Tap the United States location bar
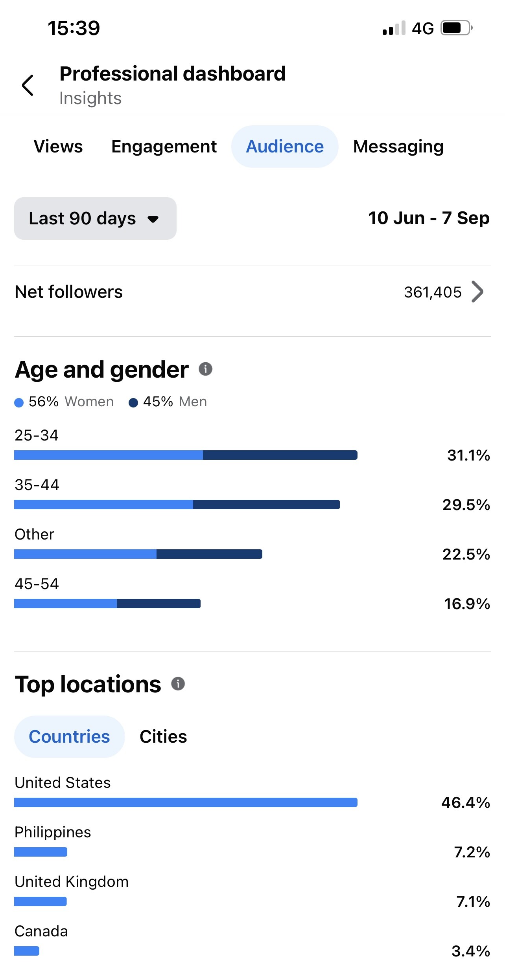The image size is (505, 980). pos(186,802)
